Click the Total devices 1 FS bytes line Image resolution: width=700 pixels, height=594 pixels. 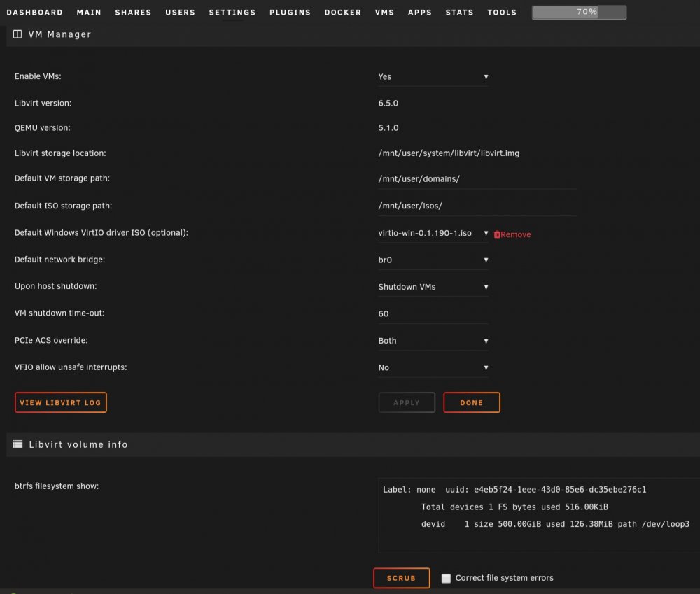(x=514, y=507)
